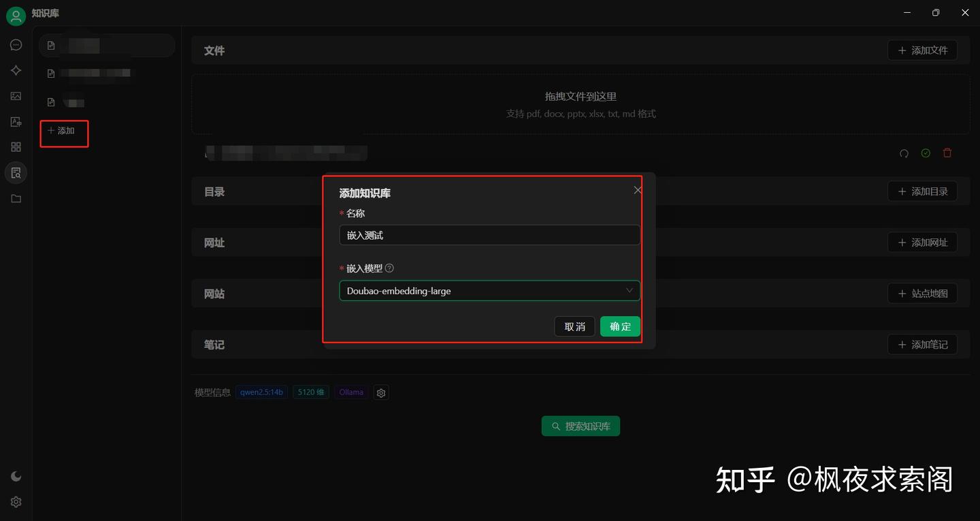Open the app Settings at sidebar bottom

(16, 502)
